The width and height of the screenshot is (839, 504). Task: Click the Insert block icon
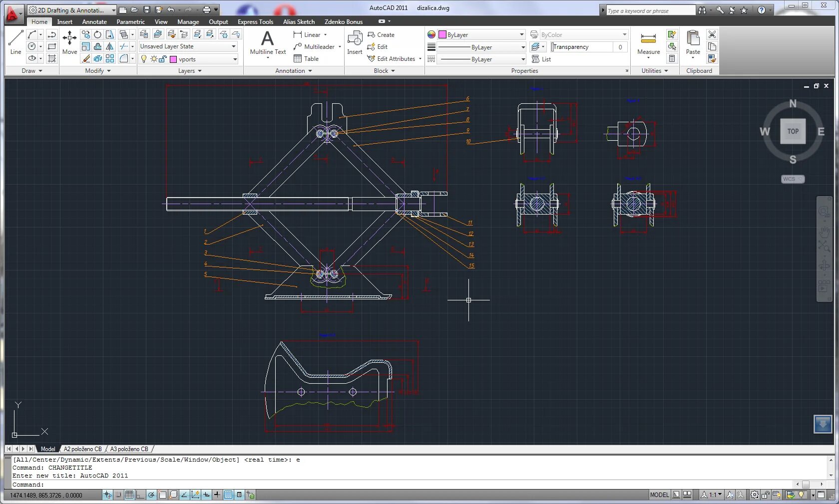(x=355, y=42)
